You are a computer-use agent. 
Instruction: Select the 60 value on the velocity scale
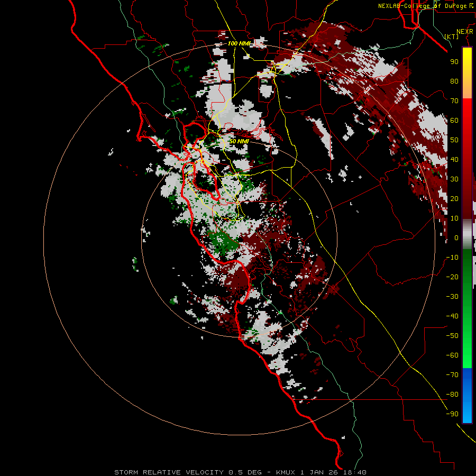(454, 120)
